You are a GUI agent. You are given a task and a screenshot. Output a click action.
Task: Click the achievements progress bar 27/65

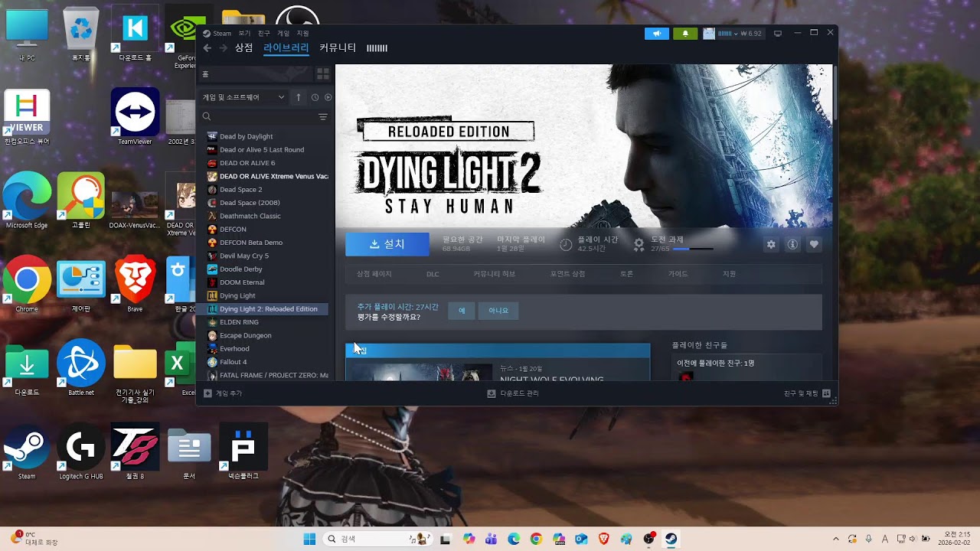point(691,249)
